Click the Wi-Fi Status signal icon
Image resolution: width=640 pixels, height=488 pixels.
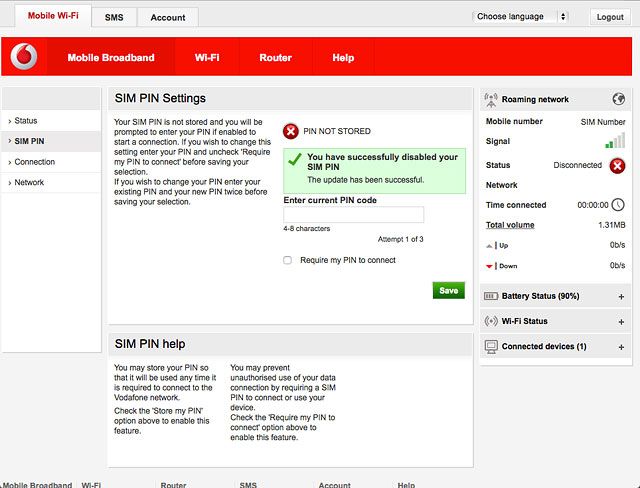pyautogui.click(x=491, y=321)
